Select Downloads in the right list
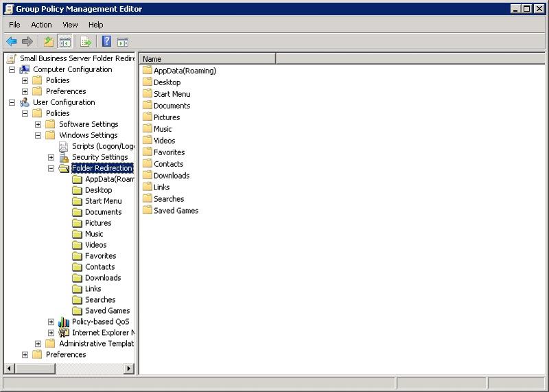The image size is (549, 392). (172, 176)
